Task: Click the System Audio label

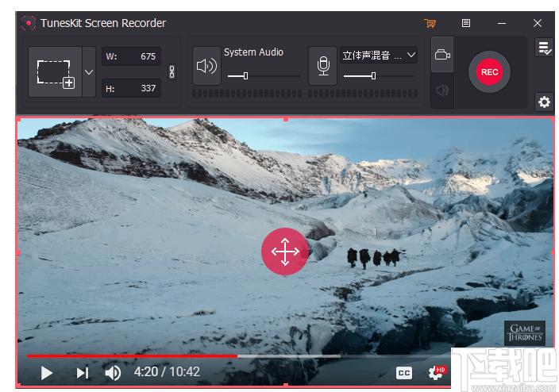Action: [253, 52]
